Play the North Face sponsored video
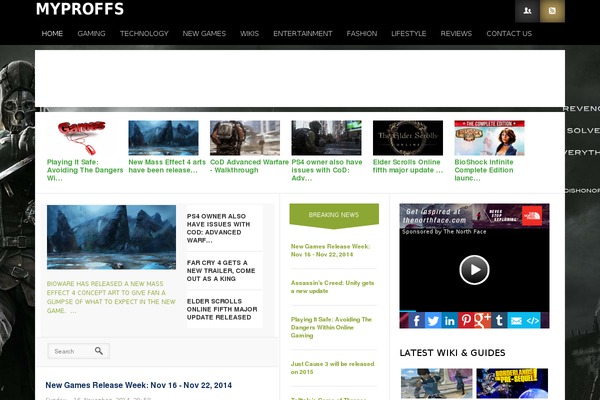Screen dimensions: 600x400 click(x=474, y=270)
